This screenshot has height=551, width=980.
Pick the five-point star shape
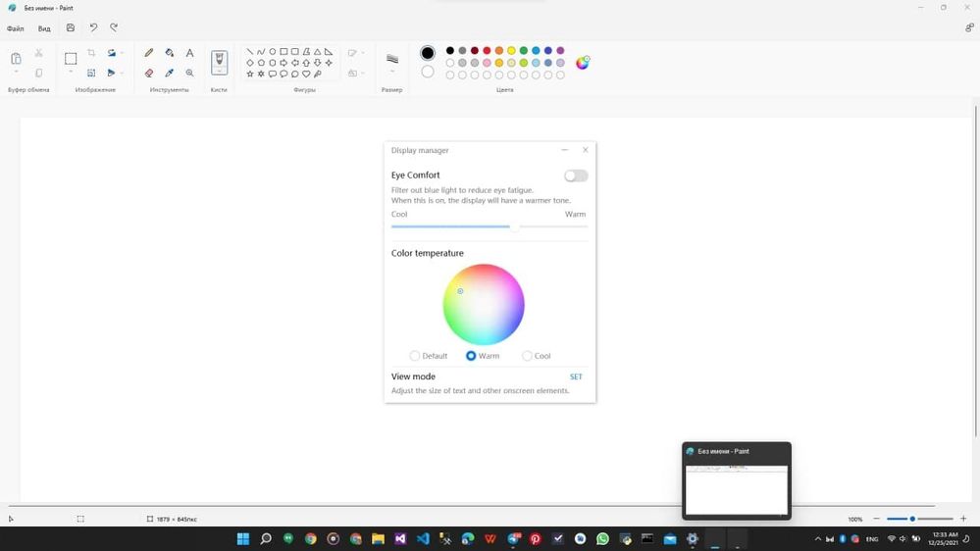(x=250, y=74)
